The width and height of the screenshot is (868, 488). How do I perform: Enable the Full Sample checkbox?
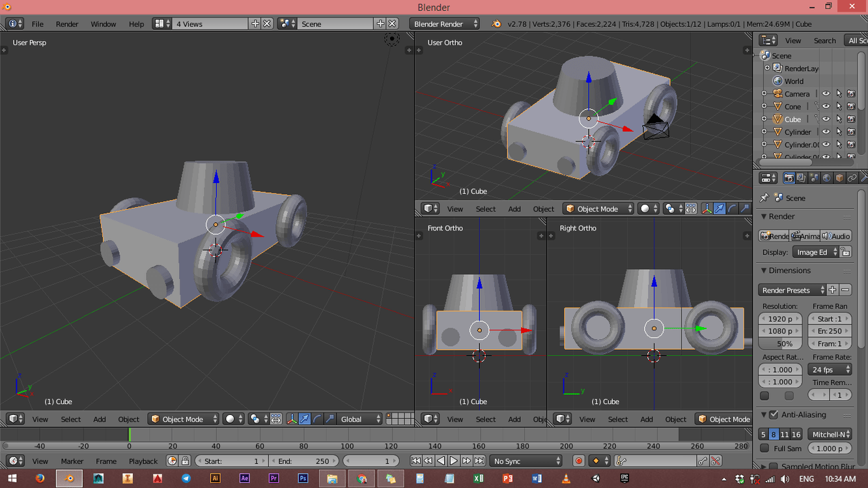click(764, 448)
